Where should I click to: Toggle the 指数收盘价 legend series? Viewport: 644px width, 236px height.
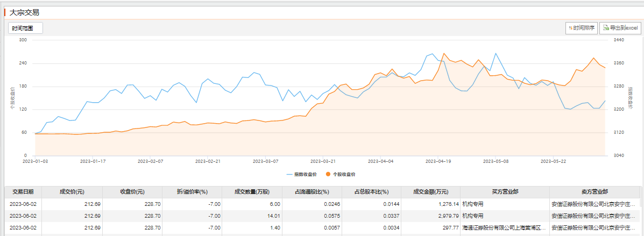pyautogui.click(x=301, y=174)
